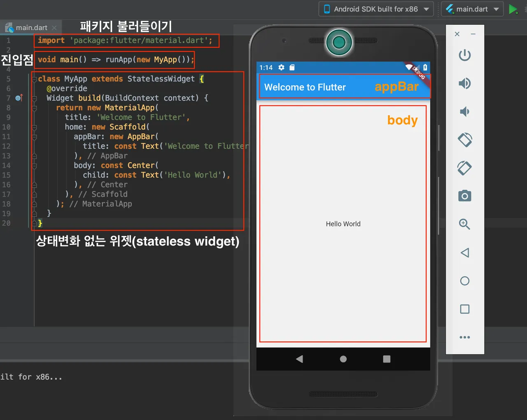The width and height of the screenshot is (527, 420).
Task: Close the main.dart tab
Action: pos(54,28)
